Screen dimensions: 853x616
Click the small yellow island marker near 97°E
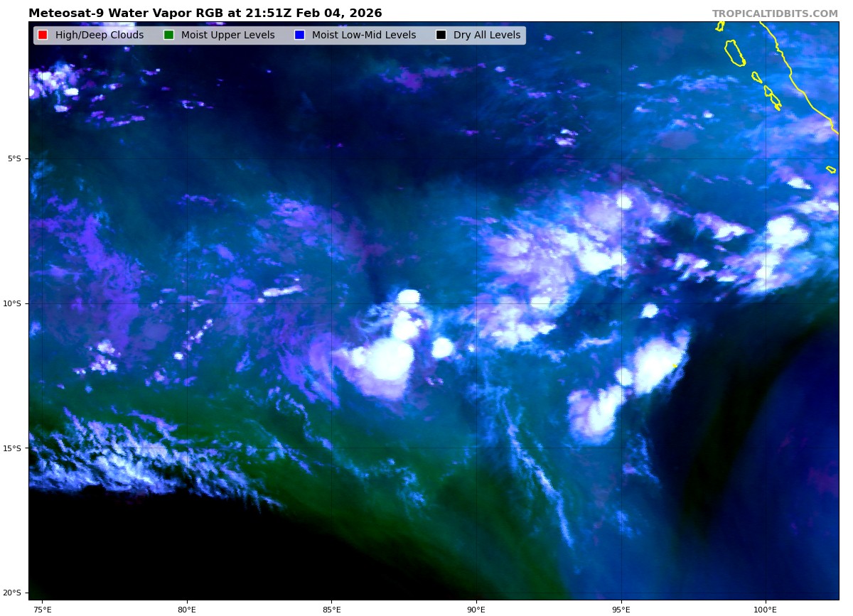(x=675, y=365)
